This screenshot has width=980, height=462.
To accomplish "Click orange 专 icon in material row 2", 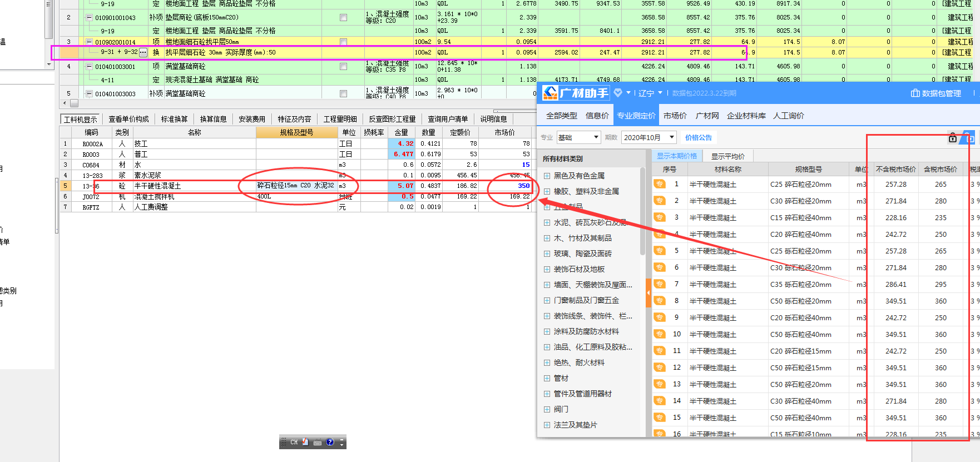I will click(x=660, y=201).
